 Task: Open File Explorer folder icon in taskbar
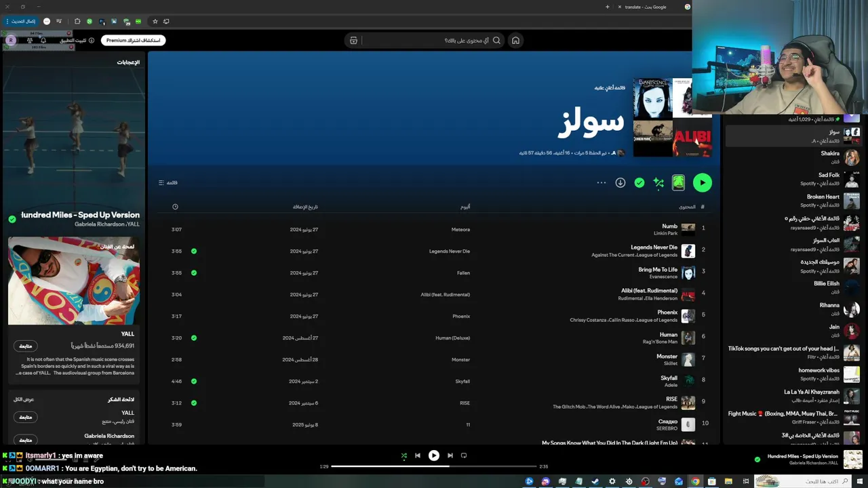(x=728, y=481)
